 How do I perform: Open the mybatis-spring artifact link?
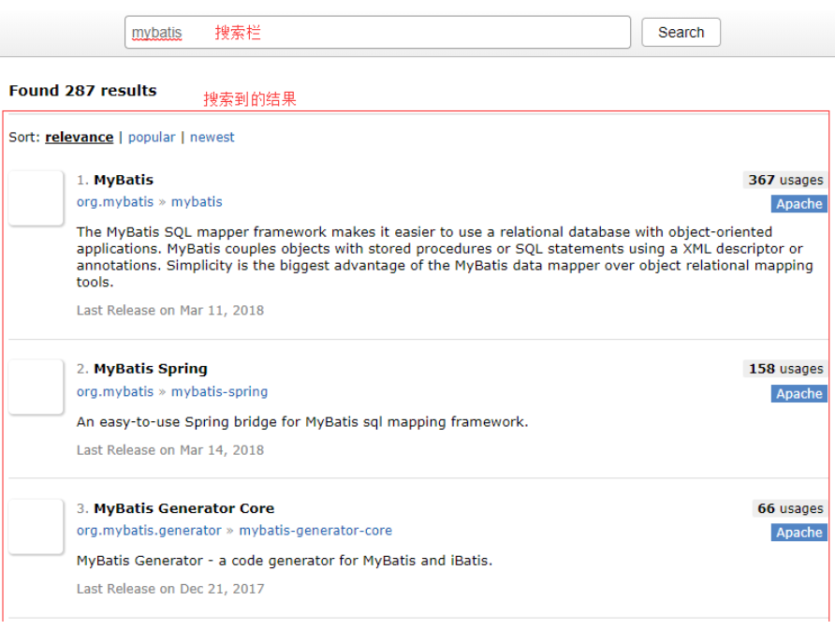[219, 391]
